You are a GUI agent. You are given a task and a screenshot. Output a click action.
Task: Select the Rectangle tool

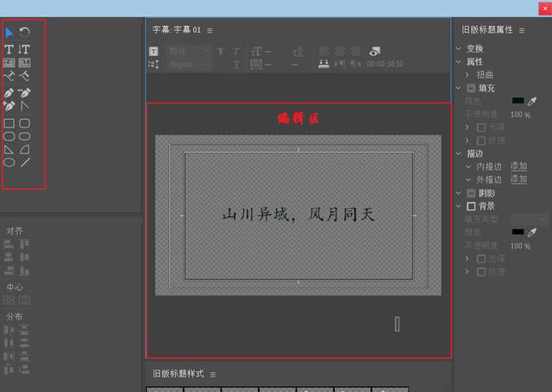(x=9, y=123)
